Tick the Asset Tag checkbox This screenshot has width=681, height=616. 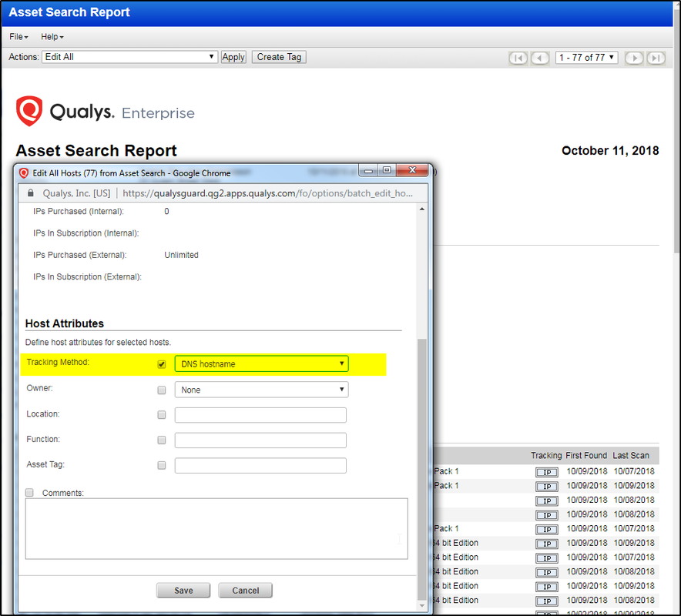[162, 465]
